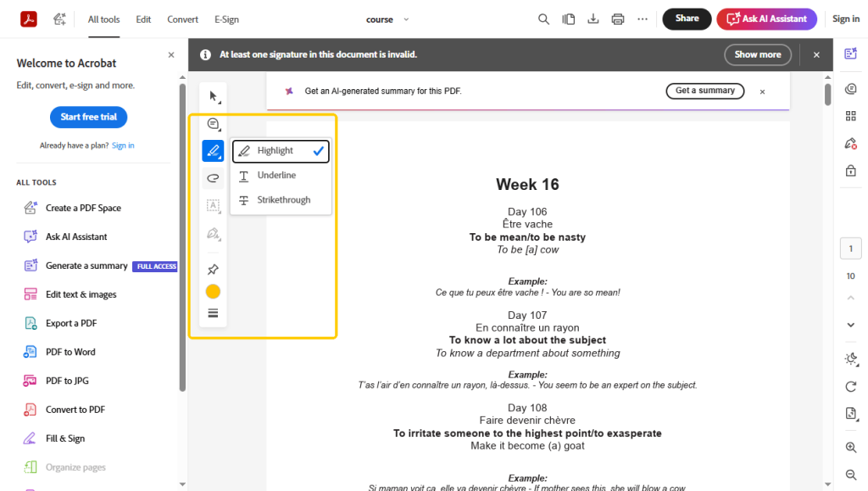The image size is (868, 491).
Task: Click Sign in link under Already have a plan
Action: [x=123, y=146]
